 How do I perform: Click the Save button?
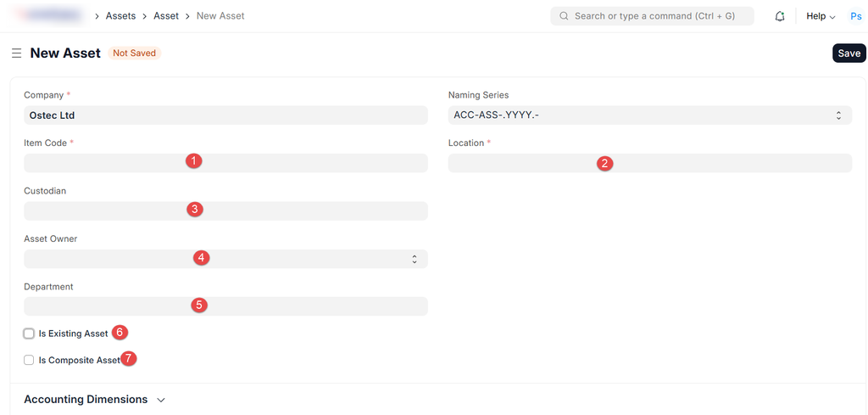(x=849, y=53)
